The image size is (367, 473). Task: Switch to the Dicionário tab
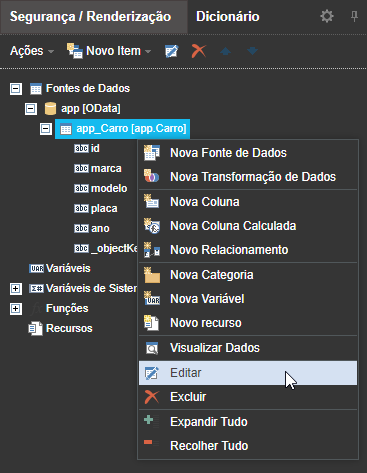(228, 16)
